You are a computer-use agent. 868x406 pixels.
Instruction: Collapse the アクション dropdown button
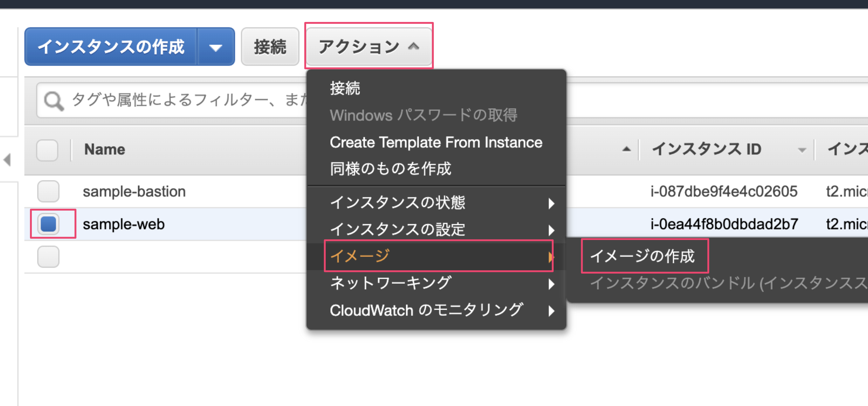click(x=369, y=46)
